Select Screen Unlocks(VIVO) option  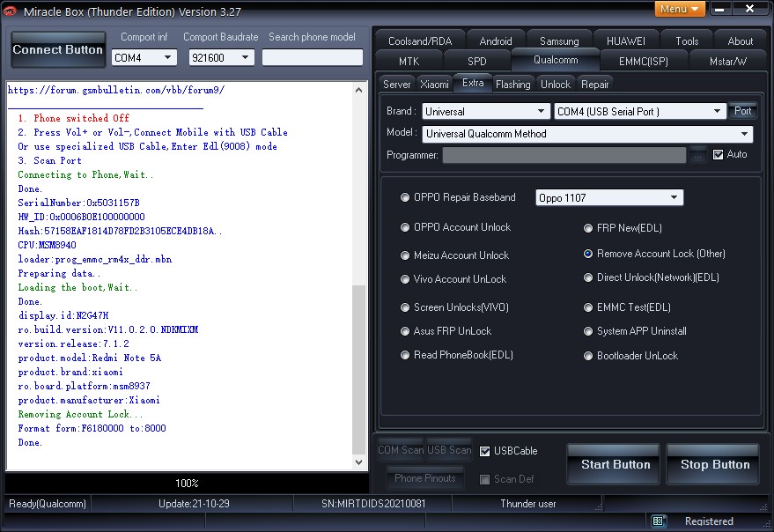point(454,307)
